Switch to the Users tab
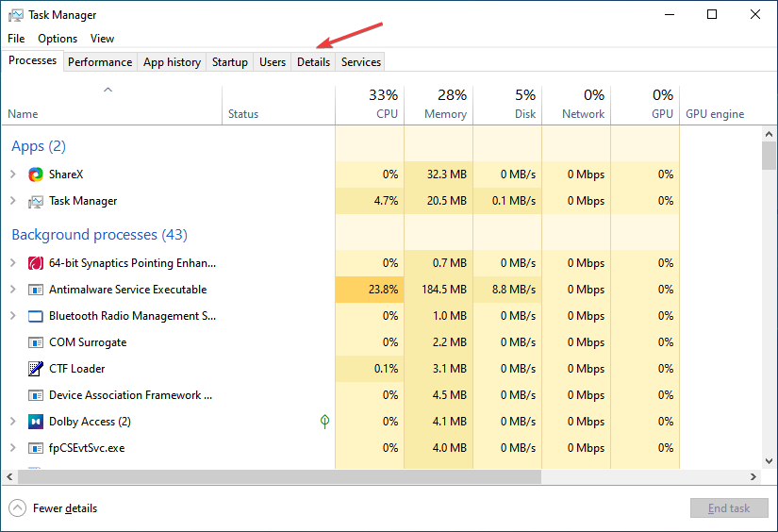Screen dimensions: 778x532 pyautogui.click(x=273, y=62)
